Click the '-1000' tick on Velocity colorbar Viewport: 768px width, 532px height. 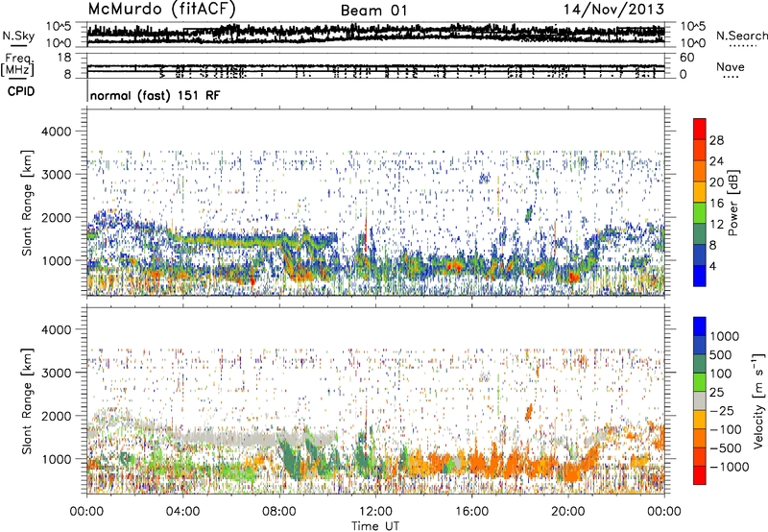(x=729, y=467)
